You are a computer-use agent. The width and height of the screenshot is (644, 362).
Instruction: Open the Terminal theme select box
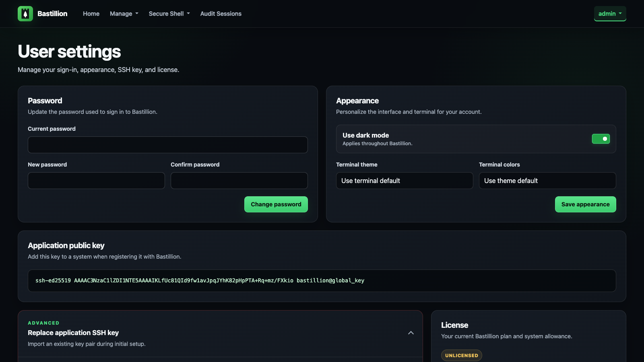(x=405, y=181)
